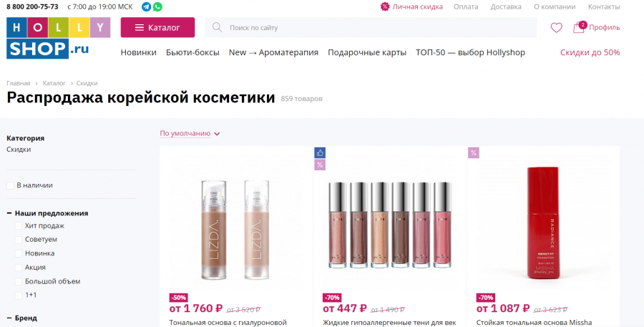644x327 pixels.
Task: Open favorites via the heart icon
Action: pyautogui.click(x=556, y=28)
